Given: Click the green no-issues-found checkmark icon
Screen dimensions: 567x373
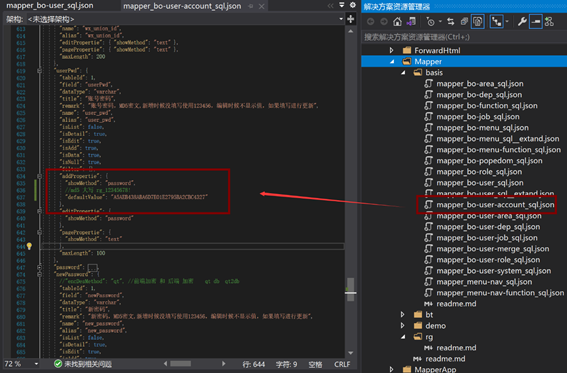Looking at the screenshot, I should coord(58,364).
